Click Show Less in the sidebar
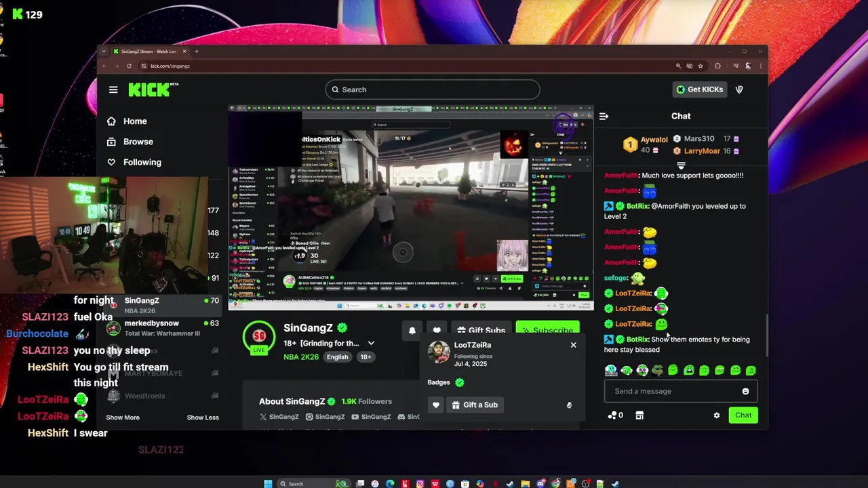The image size is (868, 488). (x=203, y=418)
